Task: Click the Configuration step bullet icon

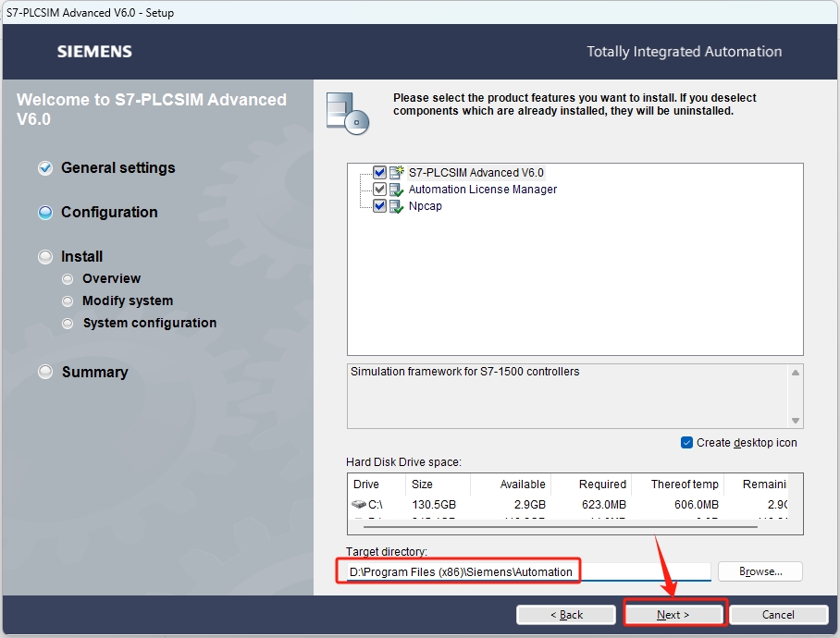Action: coord(45,213)
